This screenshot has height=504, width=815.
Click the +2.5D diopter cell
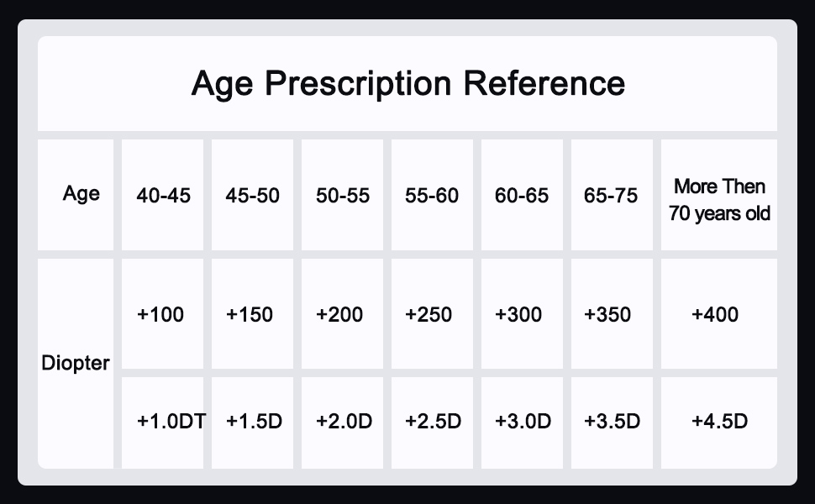433,421
